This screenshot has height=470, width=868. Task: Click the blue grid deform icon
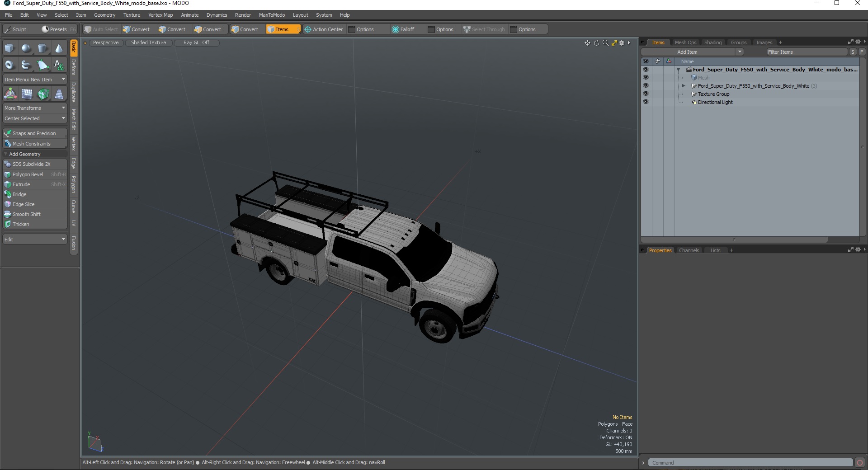tap(27, 94)
